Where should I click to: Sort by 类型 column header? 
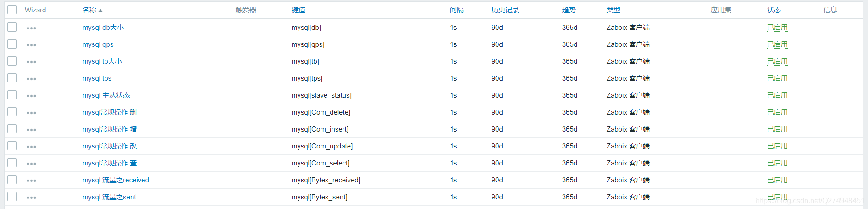point(613,10)
